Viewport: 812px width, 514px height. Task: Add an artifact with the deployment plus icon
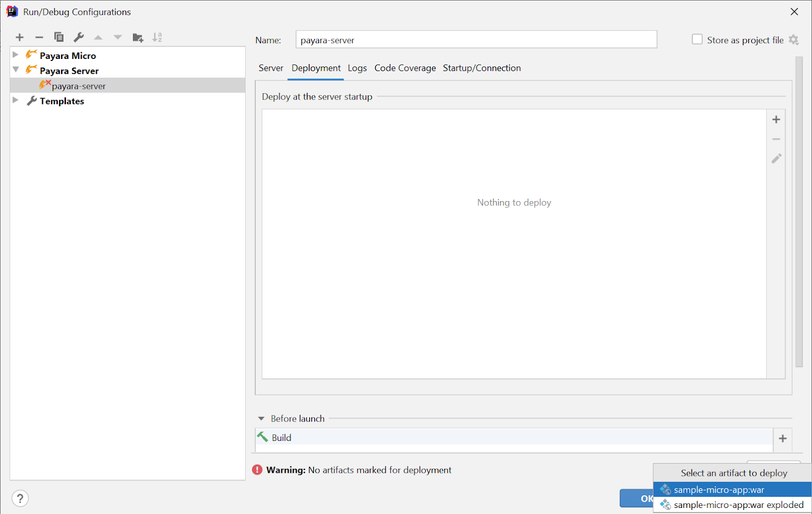click(x=776, y=119)
